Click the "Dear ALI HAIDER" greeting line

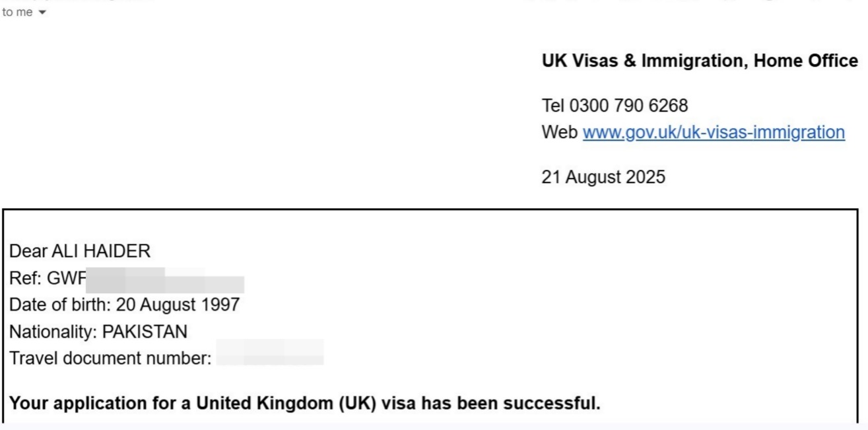coord(80,251)
